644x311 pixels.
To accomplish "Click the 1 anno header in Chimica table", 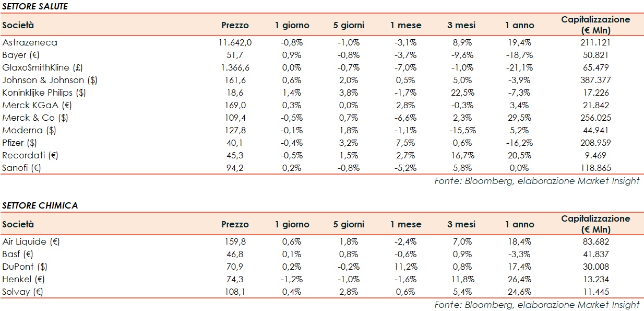I will tap(519, 224).
